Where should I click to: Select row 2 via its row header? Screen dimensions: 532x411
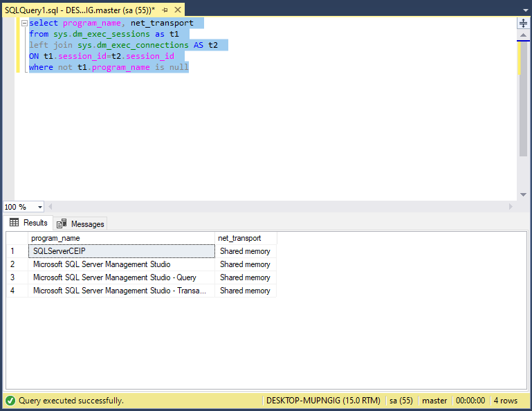pyautogui.click(x=16, y=264)
